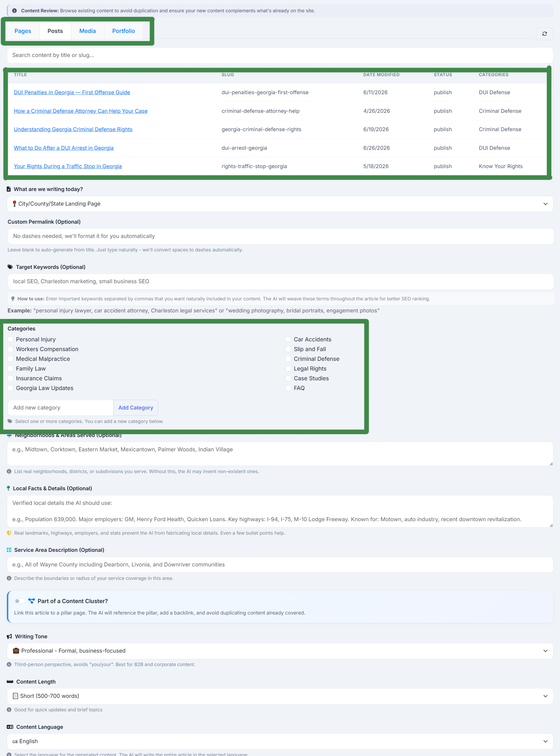This screenshot has height=756, width=560.
Task: Open Understanding Georgia Criminal Defense Rights post
Action: [x=73, y=129]
